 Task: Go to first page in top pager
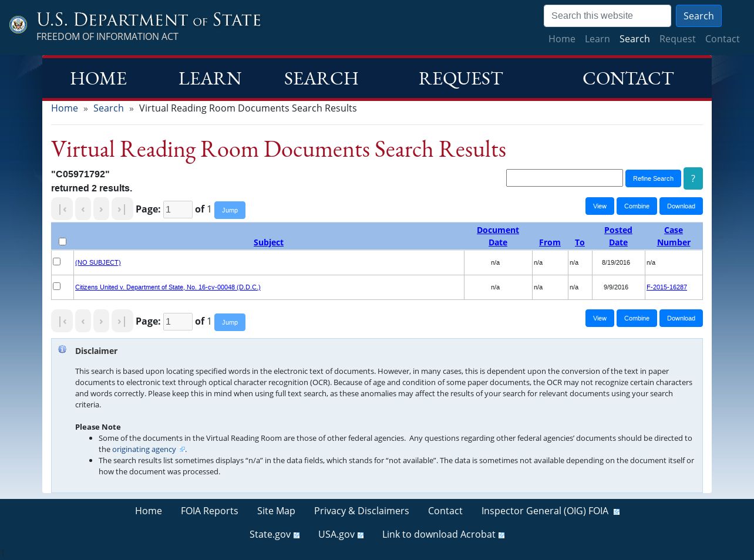tap(62, 209)
